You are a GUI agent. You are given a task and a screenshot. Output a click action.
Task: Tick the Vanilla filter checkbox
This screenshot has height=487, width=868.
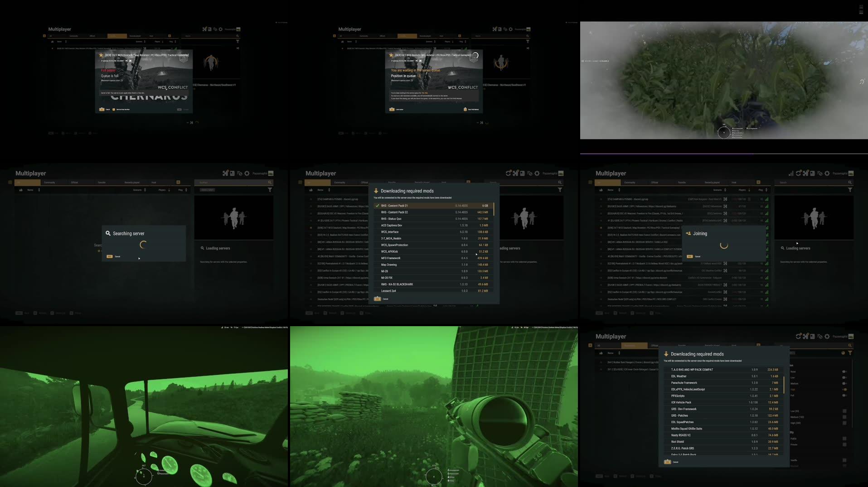click(844, 460)
